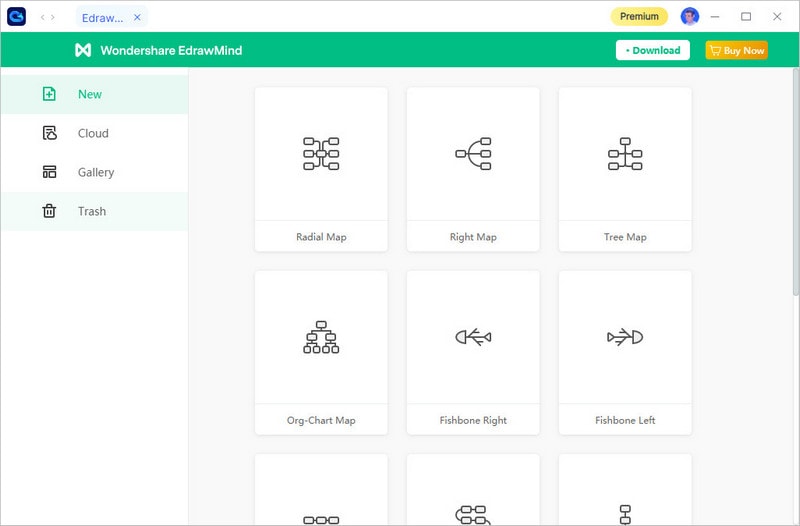
Task: Minimize the window
Action: pos(715,17)
